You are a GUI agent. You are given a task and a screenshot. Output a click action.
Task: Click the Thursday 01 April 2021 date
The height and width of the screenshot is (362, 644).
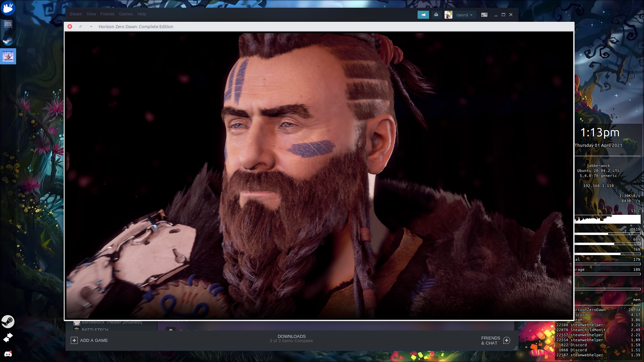(598, 145)
